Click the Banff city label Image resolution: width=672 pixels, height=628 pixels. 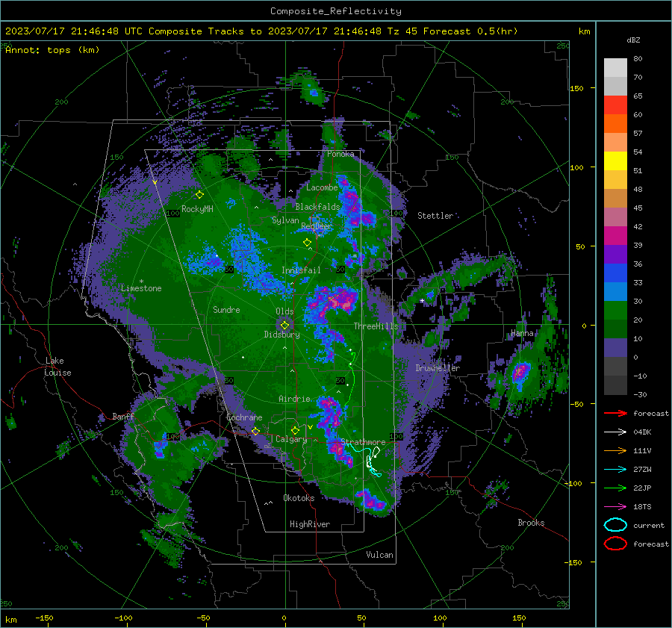123,416
